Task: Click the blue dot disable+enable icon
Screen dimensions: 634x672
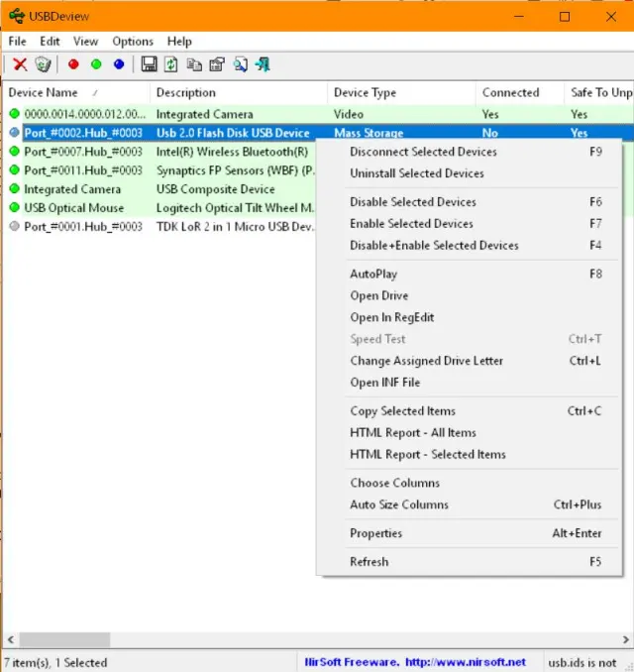Action: 119,64
